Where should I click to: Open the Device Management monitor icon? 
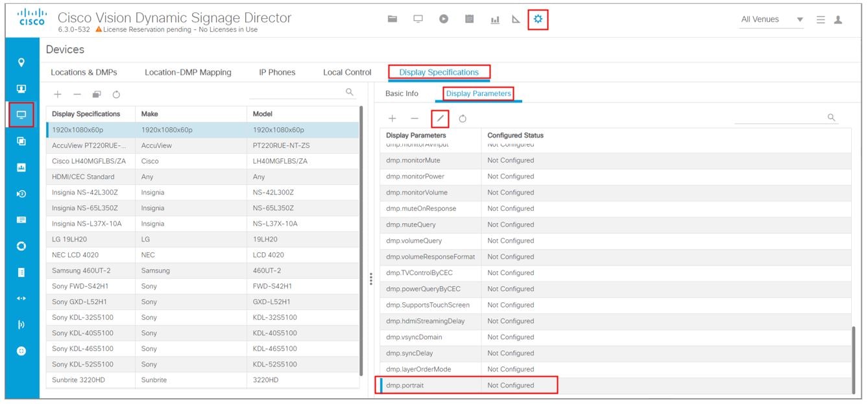[x=418, y=20]
